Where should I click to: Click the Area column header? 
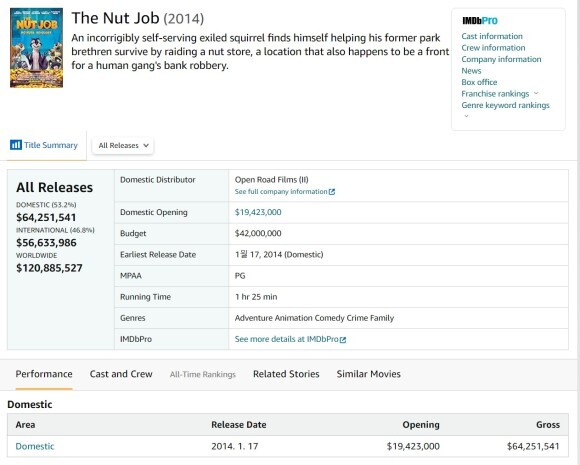click(x=25, y=425)
